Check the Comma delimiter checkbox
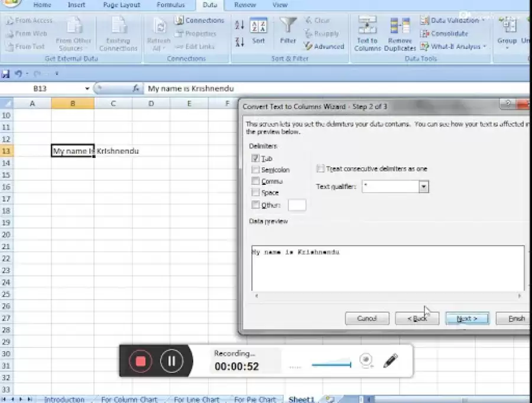The height and width of the screenshot is (403, 532). [x=255, y=181]
